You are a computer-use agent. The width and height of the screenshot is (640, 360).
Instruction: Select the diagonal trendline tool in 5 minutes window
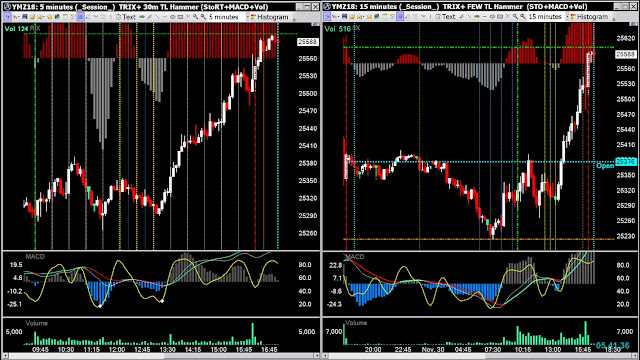coord(157,17)
